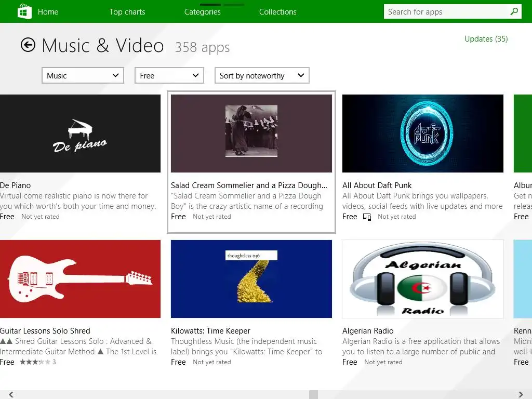Click the Windows Store bag icon
The height and width of the screenshot is (399, 532).
tap(24, 11)
